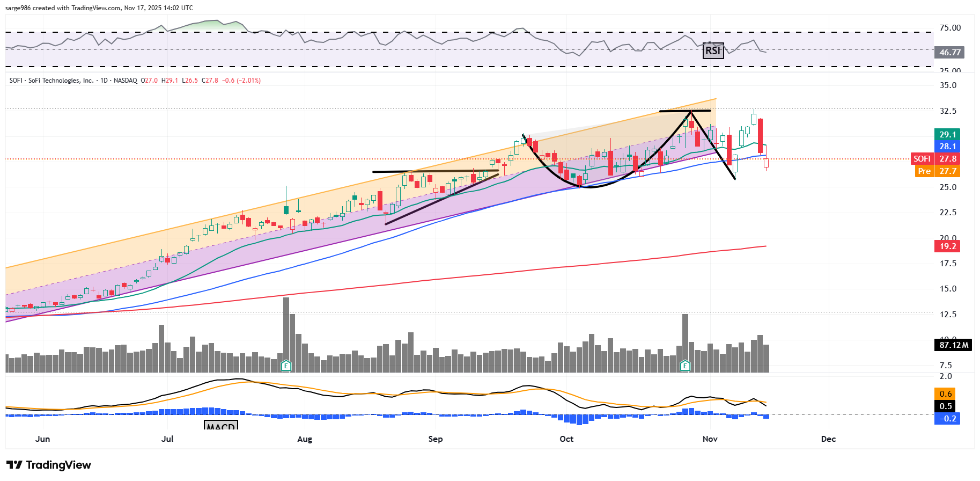Click the Nov label on time axis

point(710,439)
